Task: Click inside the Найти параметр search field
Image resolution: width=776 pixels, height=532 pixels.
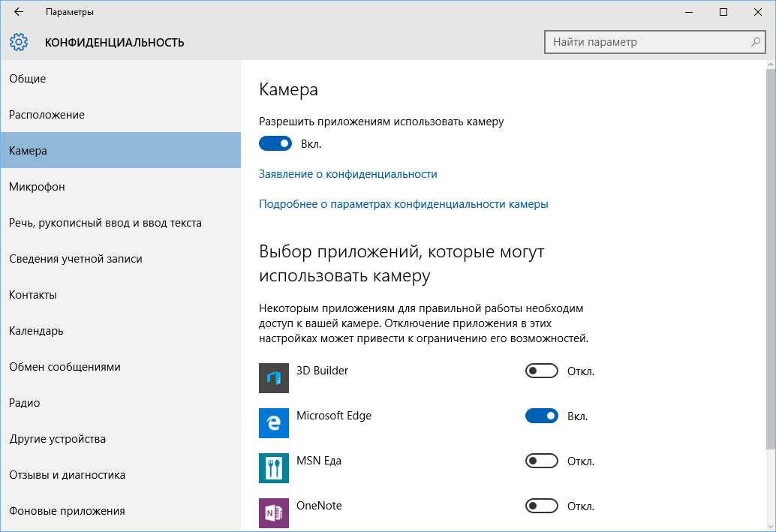Action: (645, 42)
